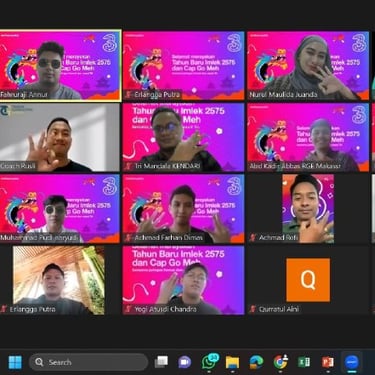This screenshot has height=375, width=375.
Task: Launch Microsoft Edge from the taskbar
Action: pyautogui.click(x=256, y=362)
